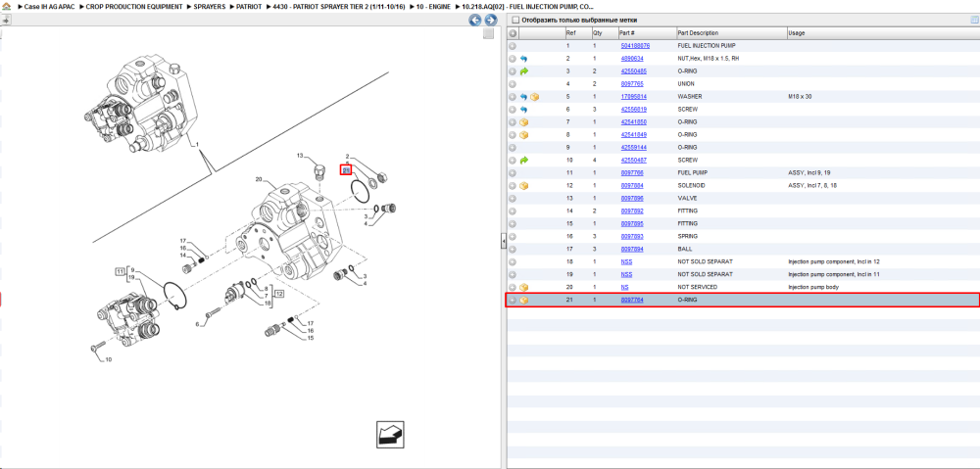
Task: Go to the home icon in breadcrumb
Action: [x=7, y=6]
